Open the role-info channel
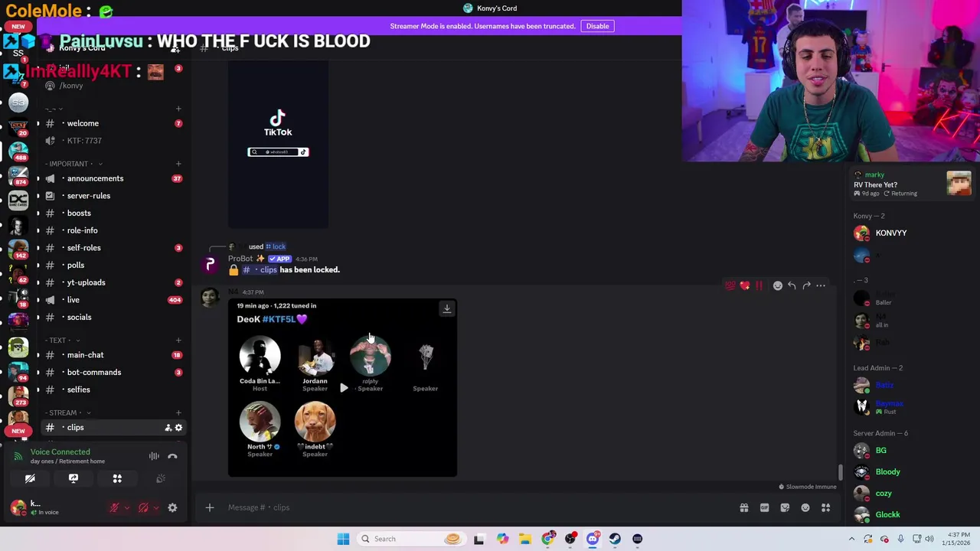The image size is (980, 551). (x=111, y=230)
